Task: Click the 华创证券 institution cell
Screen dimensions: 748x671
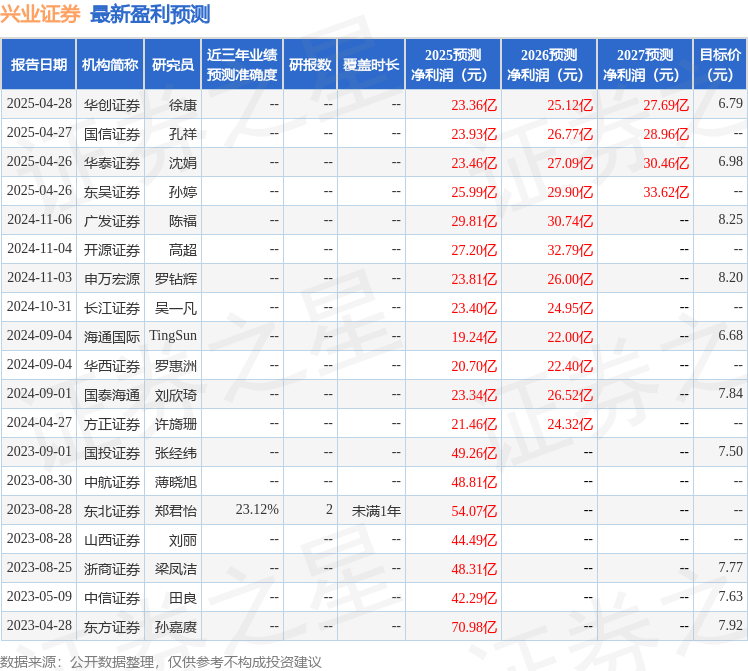Action: click(x=112, y=104)
